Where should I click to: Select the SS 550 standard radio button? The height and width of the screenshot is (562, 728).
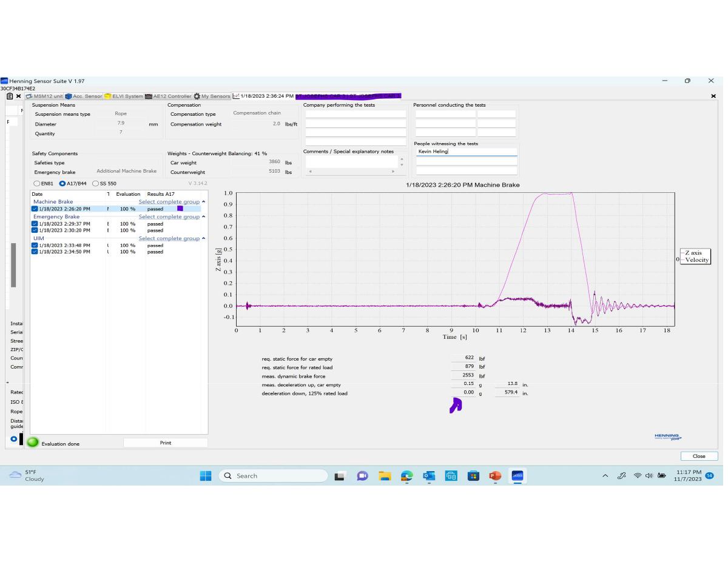(95, 183)
